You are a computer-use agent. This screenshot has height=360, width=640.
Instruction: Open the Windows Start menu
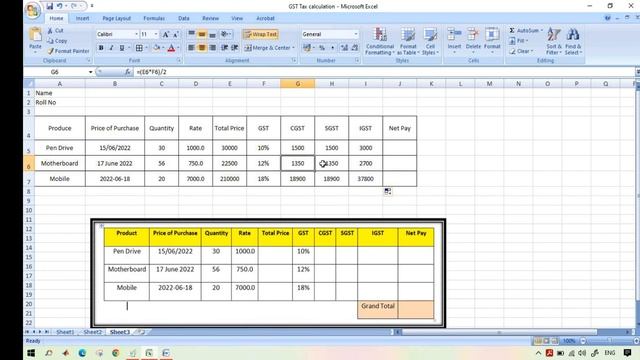coord(31,353)
